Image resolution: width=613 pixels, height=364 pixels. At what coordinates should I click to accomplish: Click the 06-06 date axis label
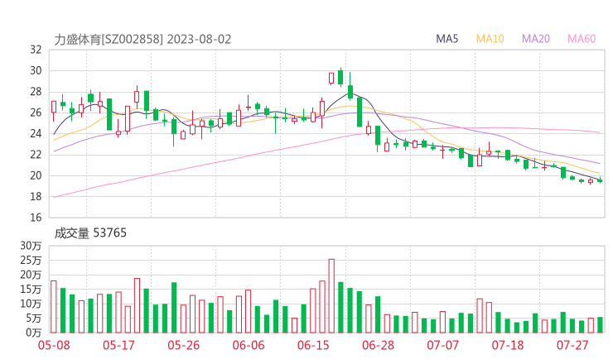click(x=249, y=345)
